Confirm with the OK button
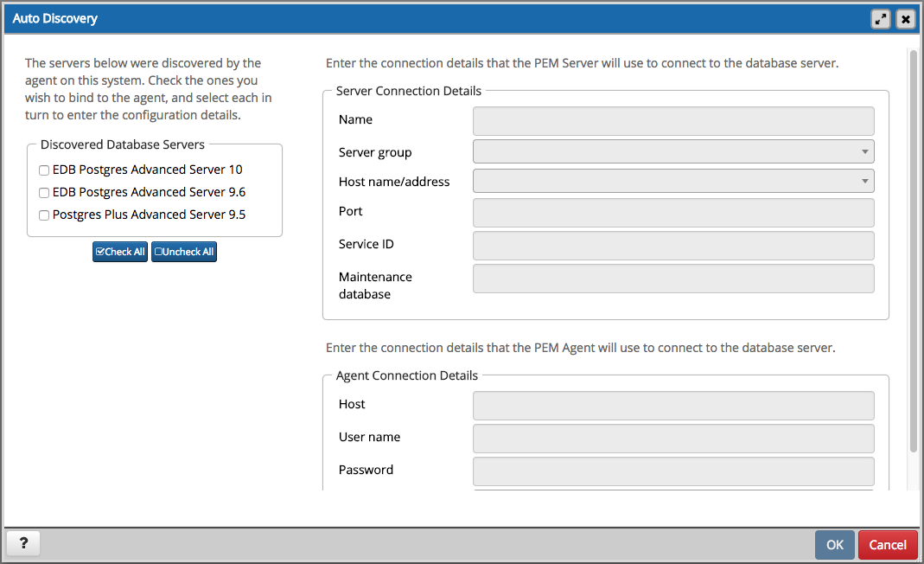 (834, 544)
